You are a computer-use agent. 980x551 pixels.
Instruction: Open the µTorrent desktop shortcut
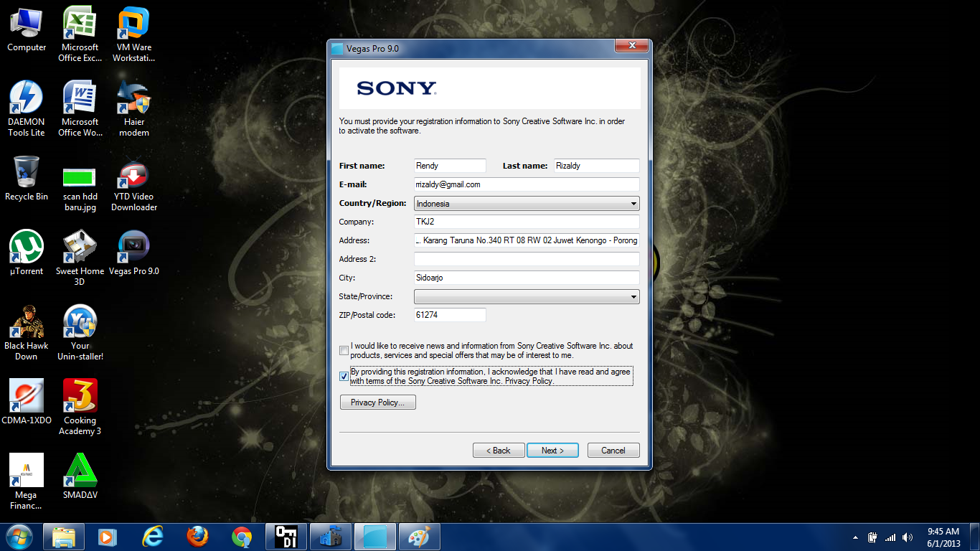tap(27, 254)
